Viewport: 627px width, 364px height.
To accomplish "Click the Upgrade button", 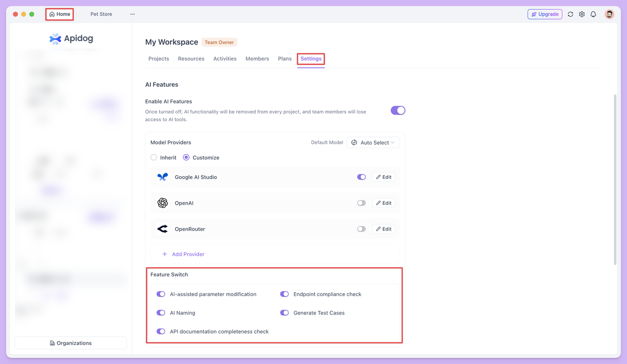I will [545, 14].
